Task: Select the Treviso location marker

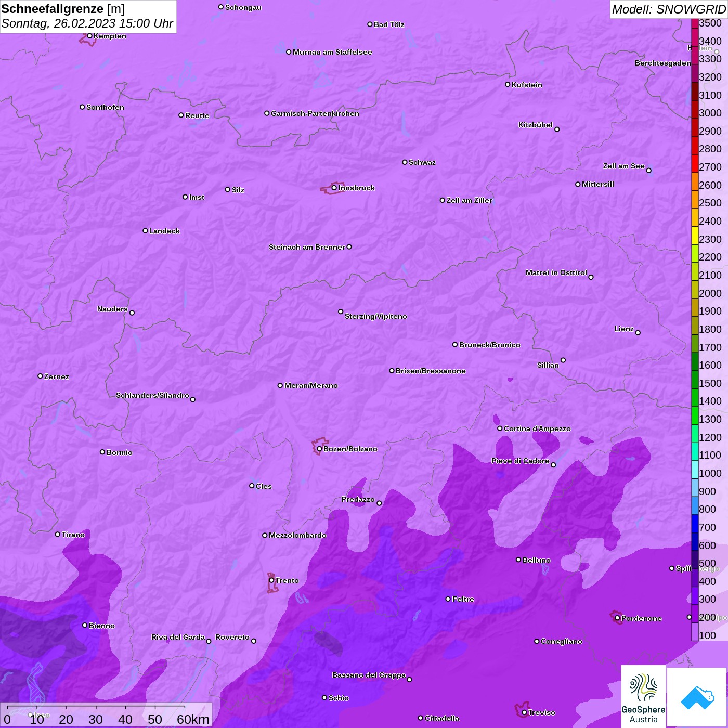Action: [x=524, y=712]
